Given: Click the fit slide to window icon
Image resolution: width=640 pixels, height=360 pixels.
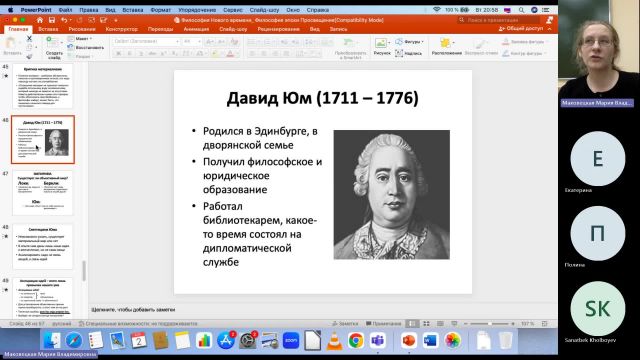Looking at the screenshot, I should pos(544,323).
